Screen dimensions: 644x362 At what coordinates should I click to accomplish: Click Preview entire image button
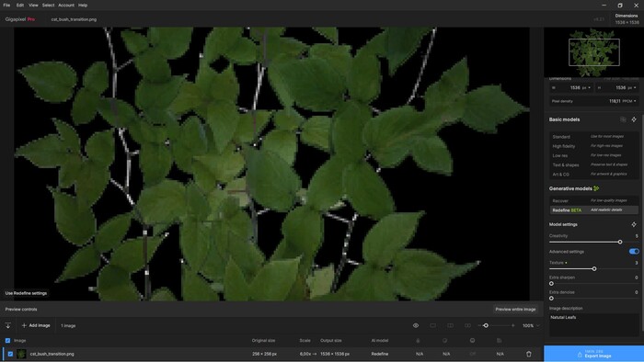click(x=515, y=309)
